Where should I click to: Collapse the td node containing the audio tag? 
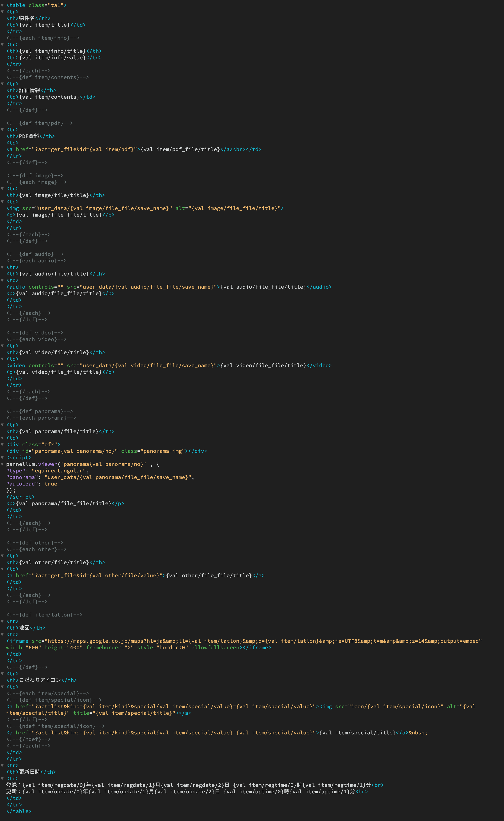[x=2, y=281]
